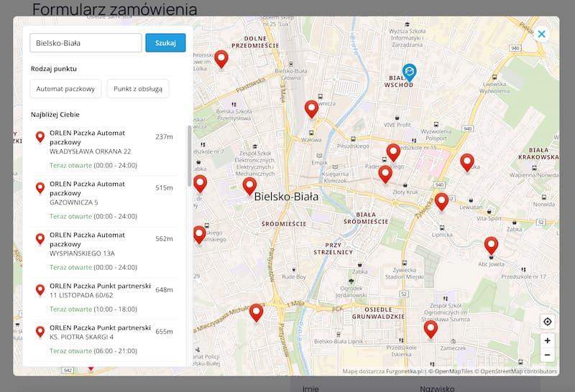Focus the Bielsko-Biała city search field
This screenshot has width=575, height=392.
click(86, 43)
